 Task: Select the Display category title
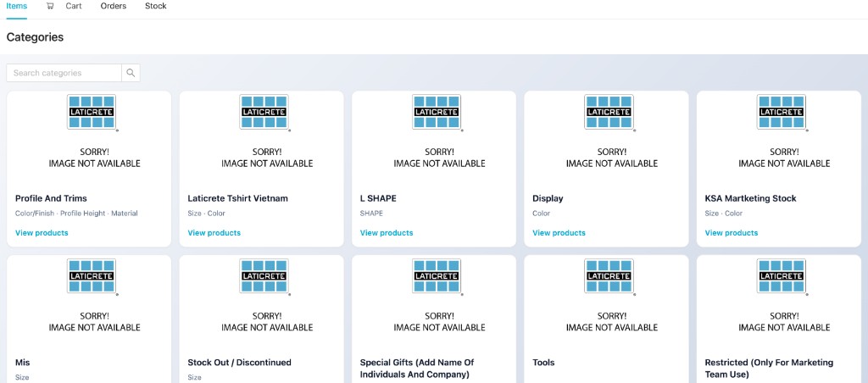tap(548, 198)
